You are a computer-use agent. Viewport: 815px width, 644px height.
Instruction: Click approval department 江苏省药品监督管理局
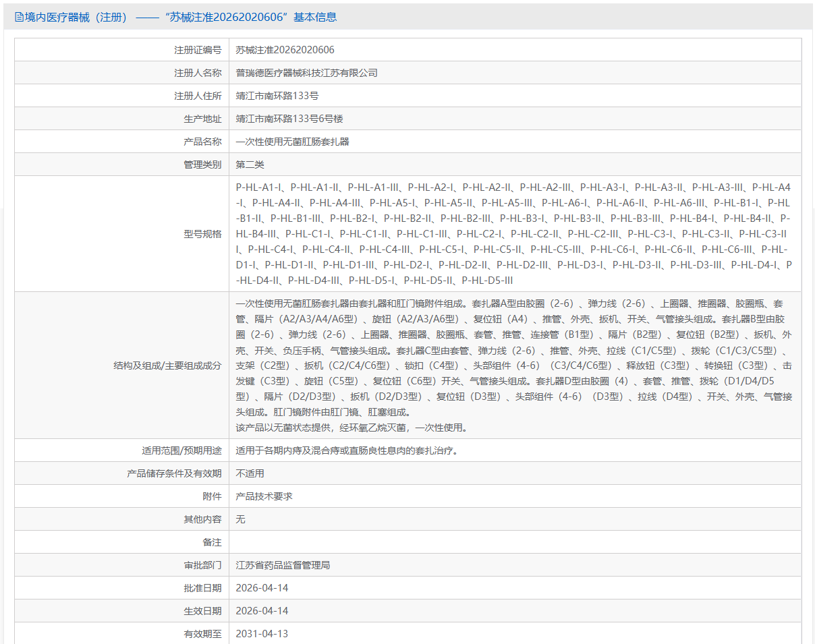click(283, 565)
